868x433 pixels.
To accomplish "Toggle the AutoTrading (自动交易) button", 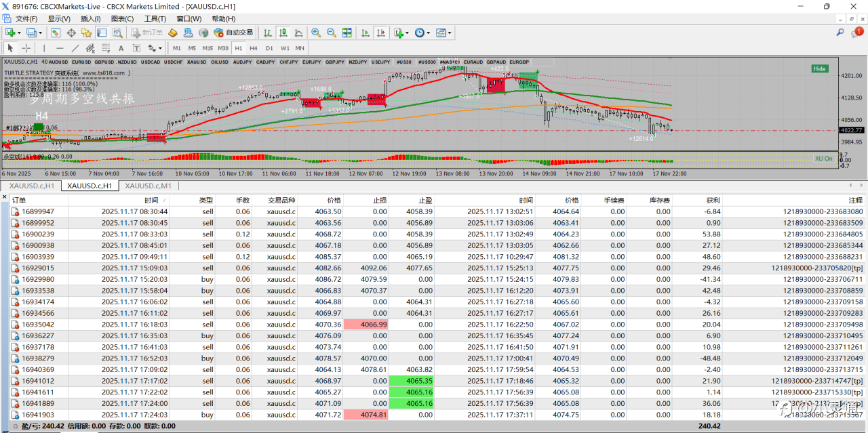I will pyautogui.click(x=233, y=33).
